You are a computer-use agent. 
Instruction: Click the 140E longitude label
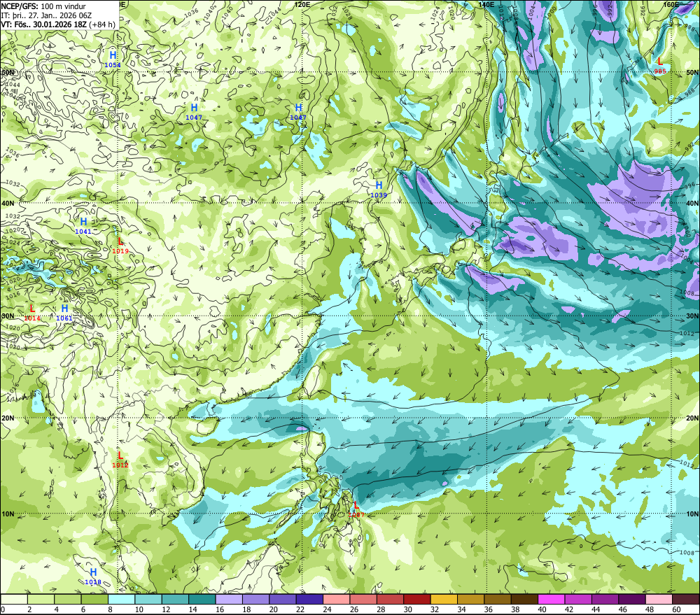coord(486,4)
